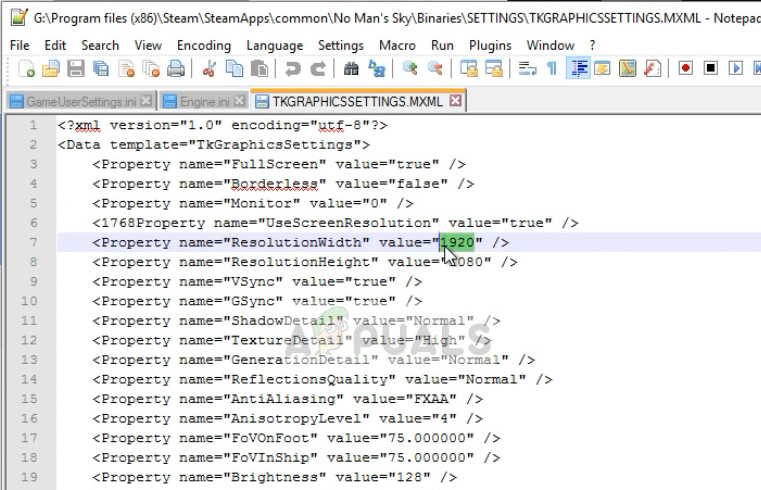Click the UseScreenResolution line text
The height and width of the screenshot is (490, 761).
[x=335, y=223]
